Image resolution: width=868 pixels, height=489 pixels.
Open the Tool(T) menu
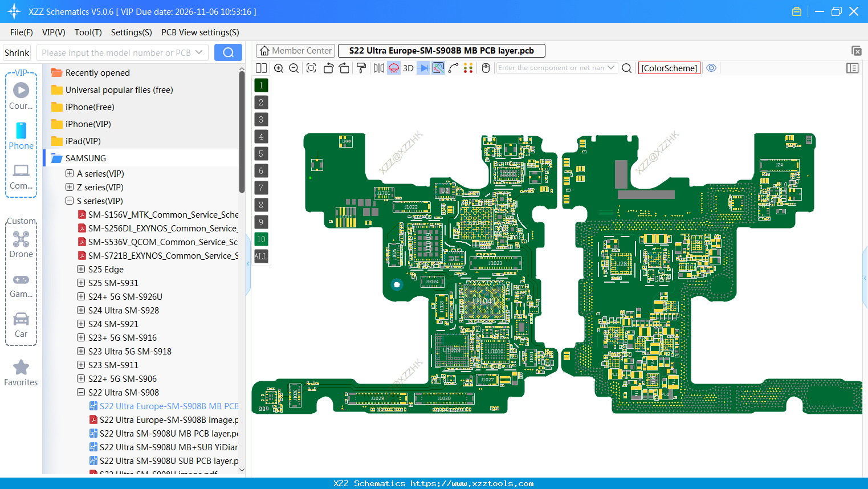(x=88, y=32)
